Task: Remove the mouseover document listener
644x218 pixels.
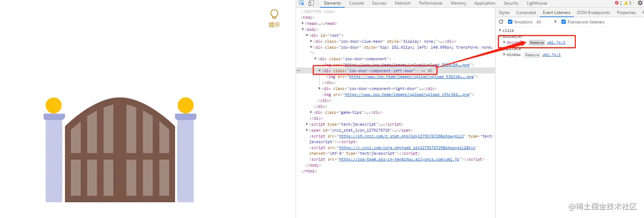Action: click(x=537, y=43)
